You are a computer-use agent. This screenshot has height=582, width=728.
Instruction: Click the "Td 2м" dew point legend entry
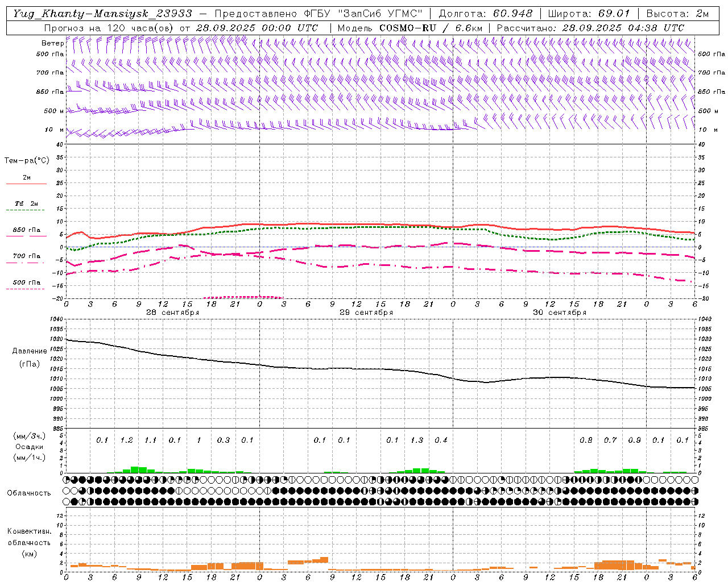pyautogui.click(x=26, y=203)
